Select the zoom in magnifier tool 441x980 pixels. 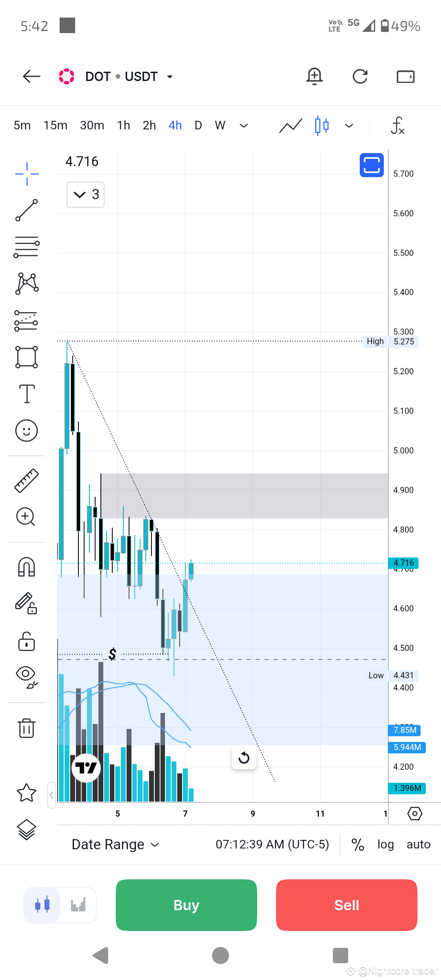(26, 517)
